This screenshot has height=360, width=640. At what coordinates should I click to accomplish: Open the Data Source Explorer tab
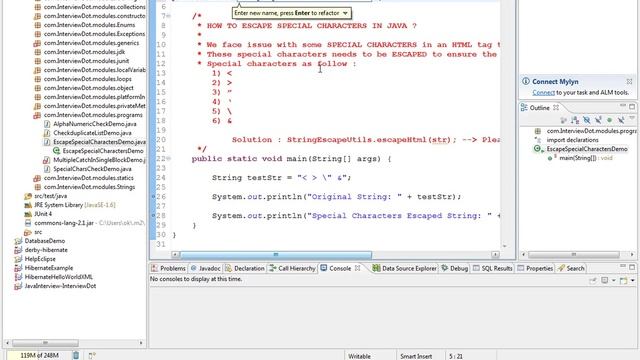point(405,268)
